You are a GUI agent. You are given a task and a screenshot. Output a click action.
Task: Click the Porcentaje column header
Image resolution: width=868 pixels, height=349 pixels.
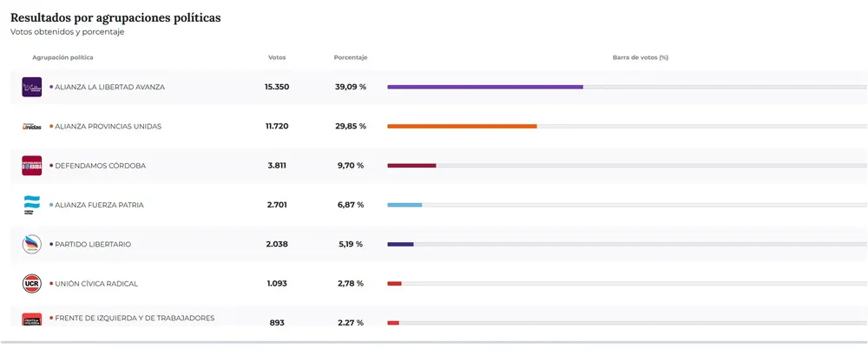pyautogui.click(x=351, y=57)
